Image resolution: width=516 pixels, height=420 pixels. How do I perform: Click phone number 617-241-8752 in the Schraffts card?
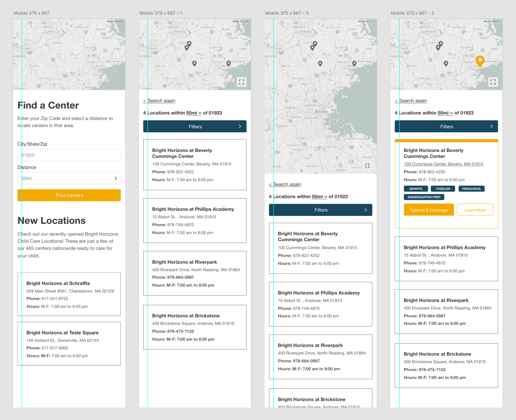(55, 299)
